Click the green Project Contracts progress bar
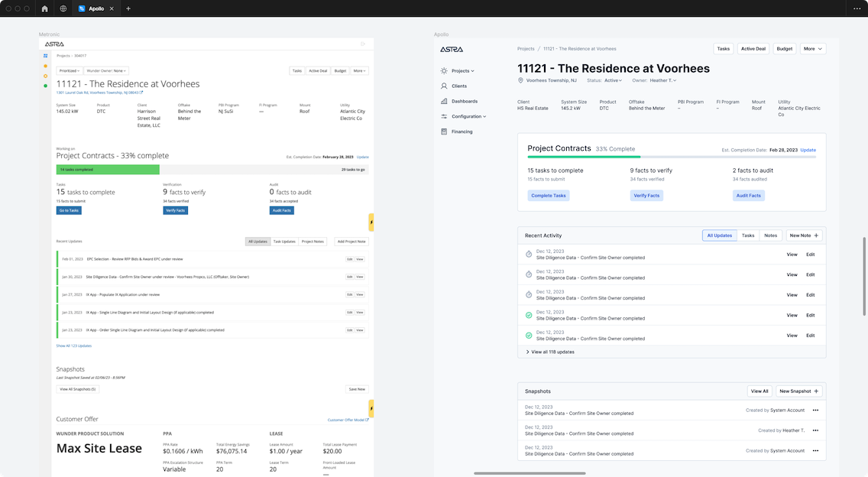Screen dimensions: 868x477 click(x=108, y=170)
